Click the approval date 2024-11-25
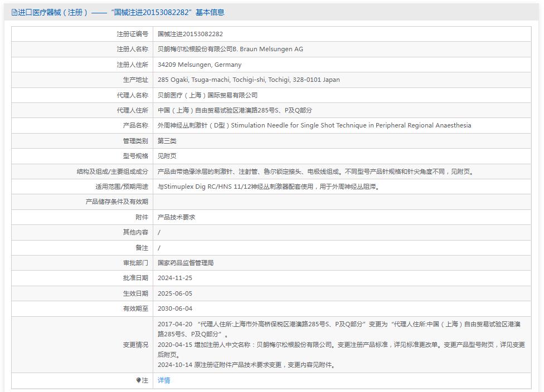 pyautogui.click(x=176, y=277)
